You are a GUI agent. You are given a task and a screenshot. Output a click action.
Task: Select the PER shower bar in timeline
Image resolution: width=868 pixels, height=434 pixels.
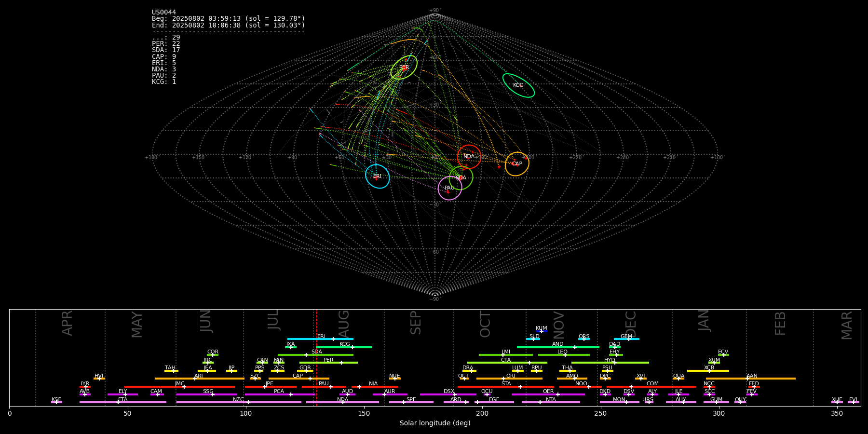click(x=328, y=363)
